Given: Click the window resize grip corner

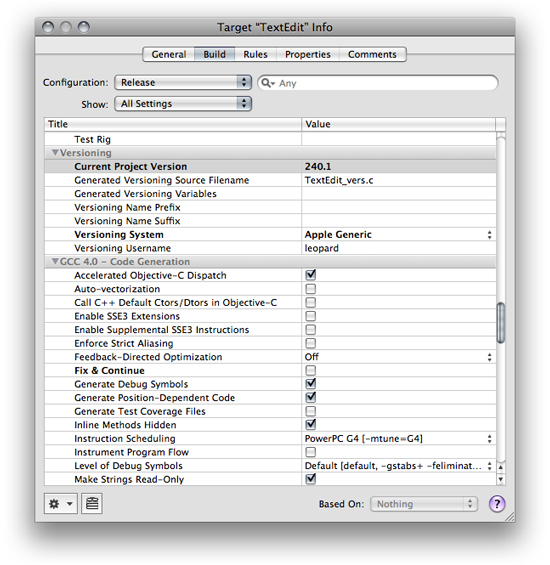Looking at the screenshot, I should [510, 517].
